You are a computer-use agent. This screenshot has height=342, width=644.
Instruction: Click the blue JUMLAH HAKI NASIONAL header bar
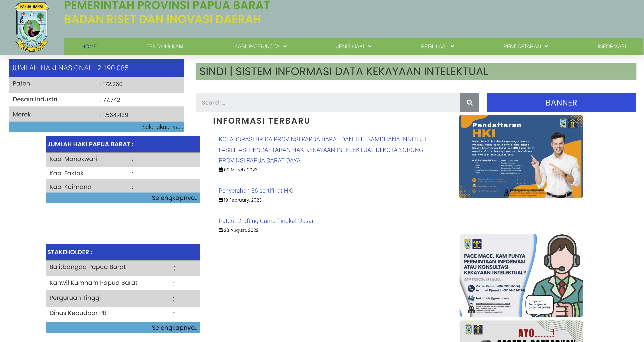point(96,68)
